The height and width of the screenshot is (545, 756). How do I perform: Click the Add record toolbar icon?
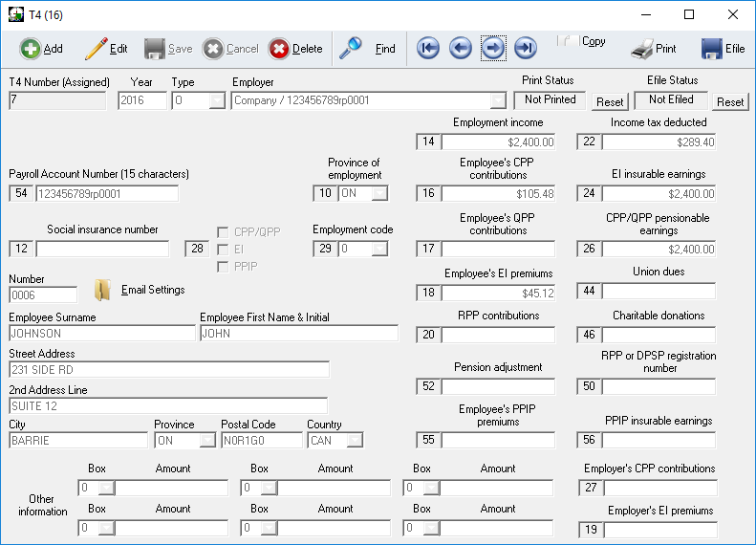pyautogui.click(x=30, y=49)
